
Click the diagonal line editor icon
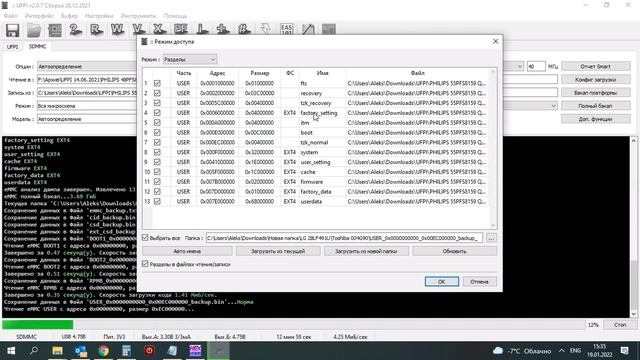pos(308,29)
